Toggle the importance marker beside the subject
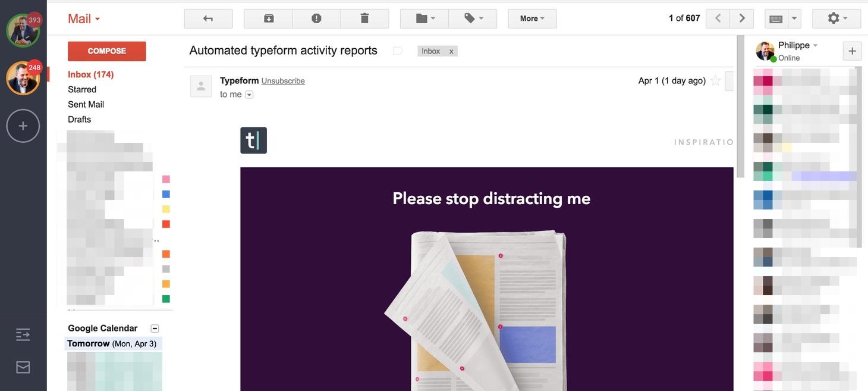Viewport: 868px width, 391px height. click(x=398, y=51)
